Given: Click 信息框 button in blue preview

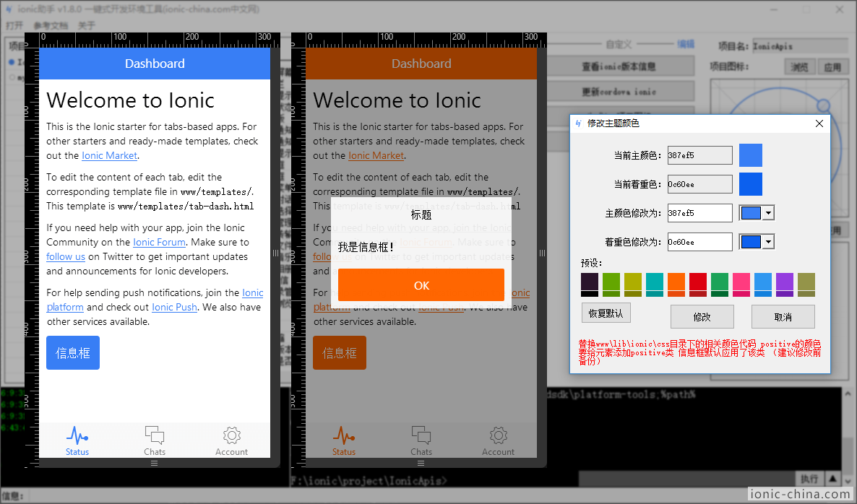Looking at the screenshot, I should [x=73, y=353].
